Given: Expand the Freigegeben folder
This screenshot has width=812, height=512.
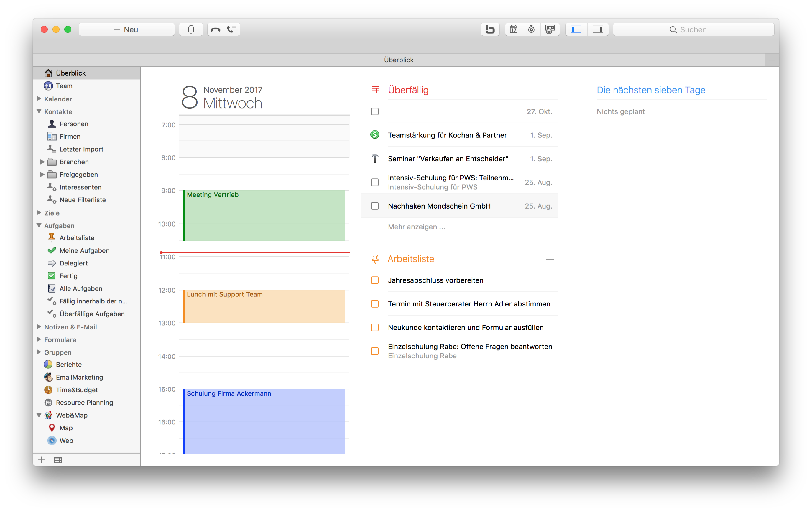Looking at the screenshot, I should coord(42,174).
